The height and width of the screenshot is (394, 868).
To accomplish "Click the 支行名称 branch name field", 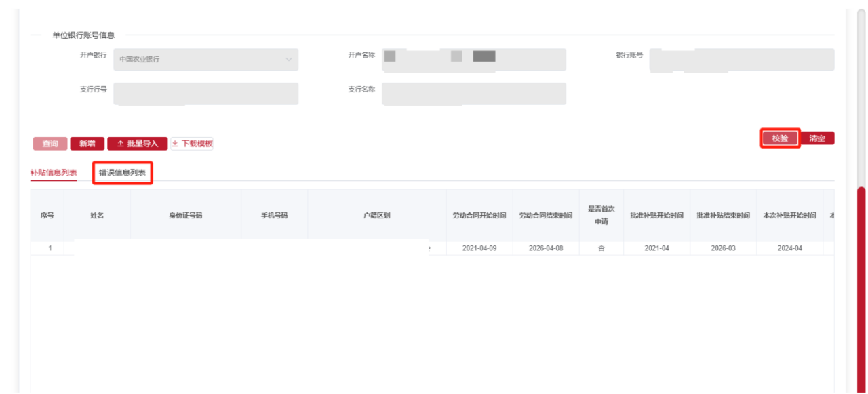I will tap(475, 94).
